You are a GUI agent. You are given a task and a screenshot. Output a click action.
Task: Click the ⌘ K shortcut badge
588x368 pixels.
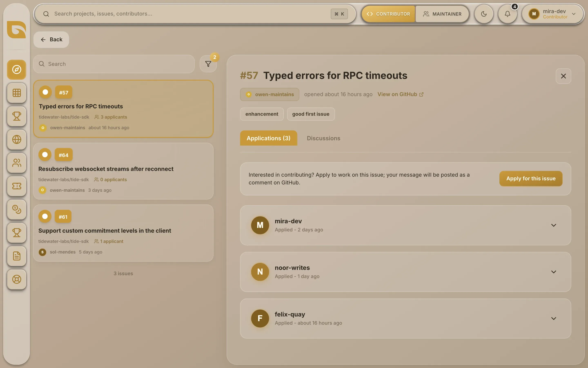339,14
